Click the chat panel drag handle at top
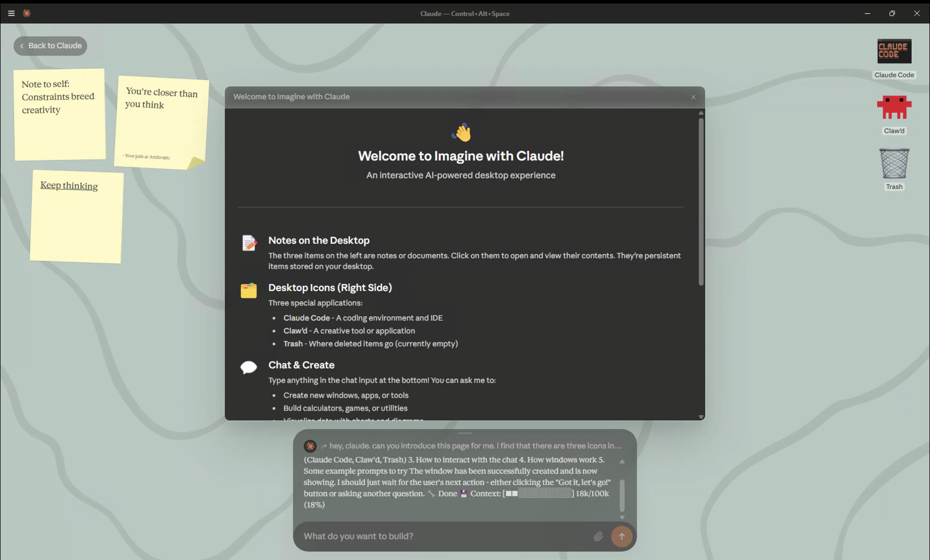930x560 pixels. pos(465,433)
